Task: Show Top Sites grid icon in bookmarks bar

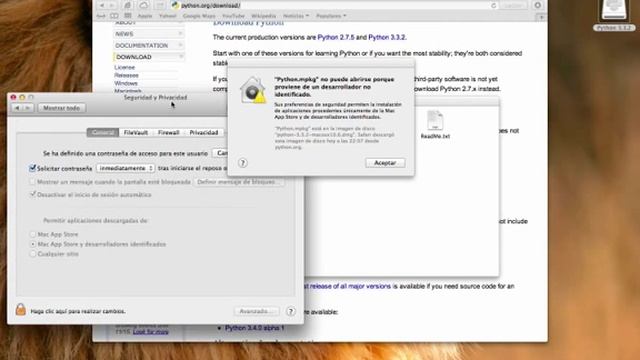Action: click(x=128, y=16)
